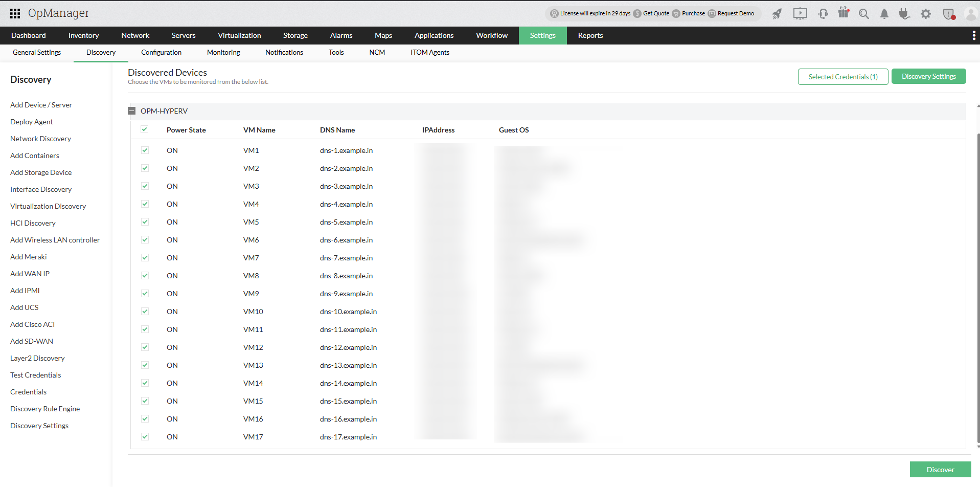Click the three-dot overflow menu
980x487 pixels.
point(973,35)
